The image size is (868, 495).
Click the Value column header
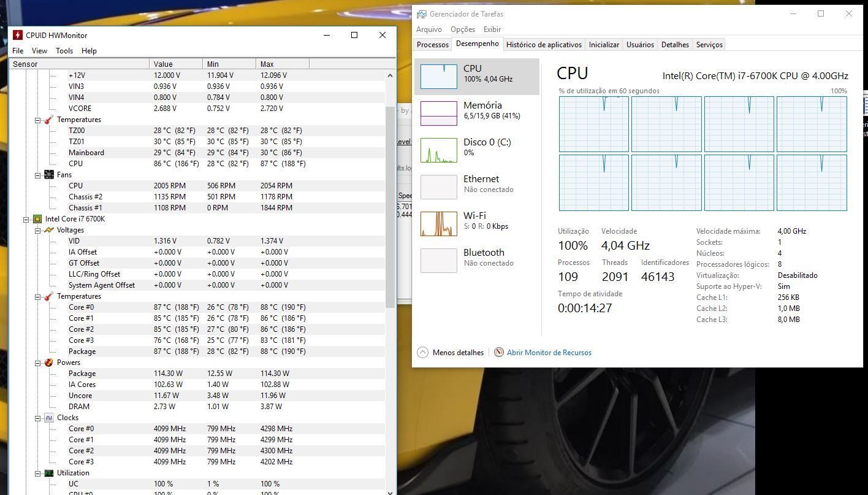(x=176, y=64)
